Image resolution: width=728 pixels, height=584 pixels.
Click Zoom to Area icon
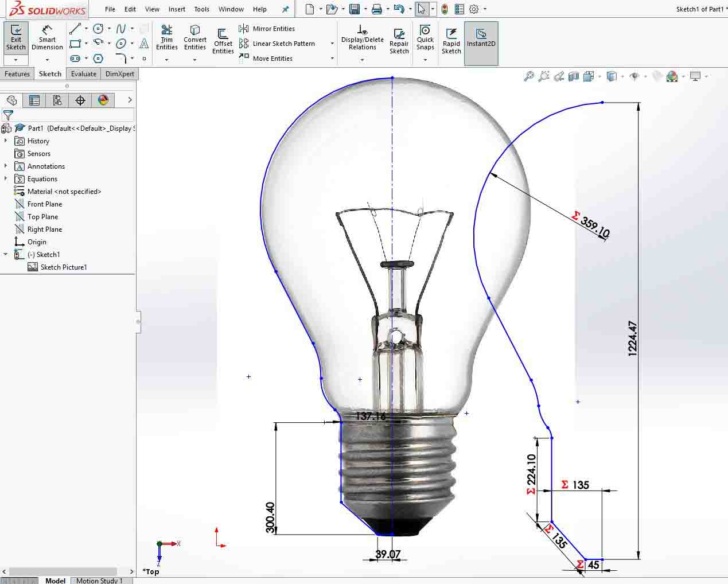544,76
